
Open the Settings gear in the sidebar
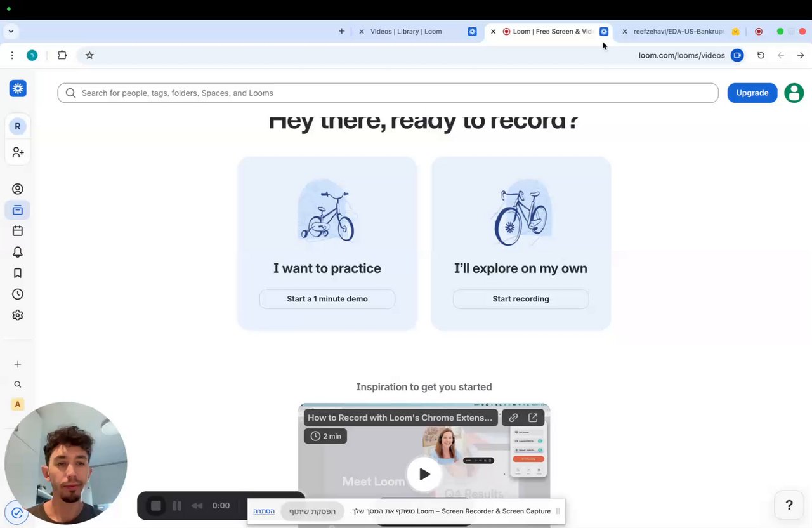click(18, 315)
